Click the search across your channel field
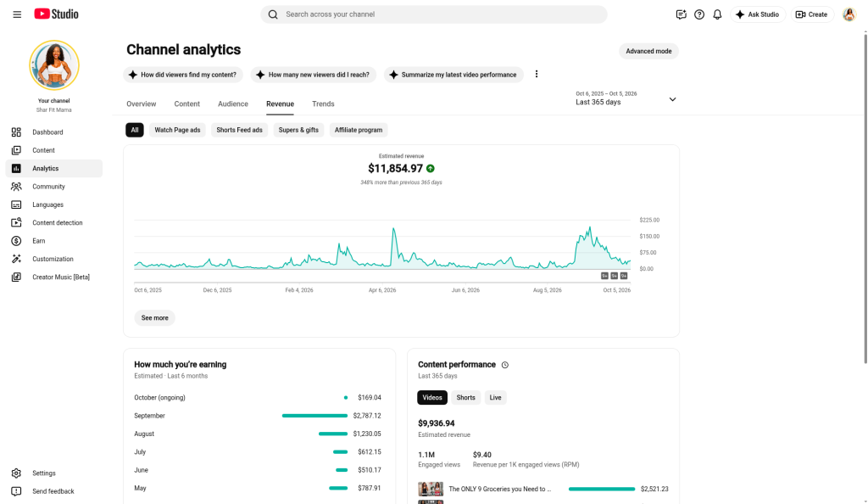 (x=434, y=14)
